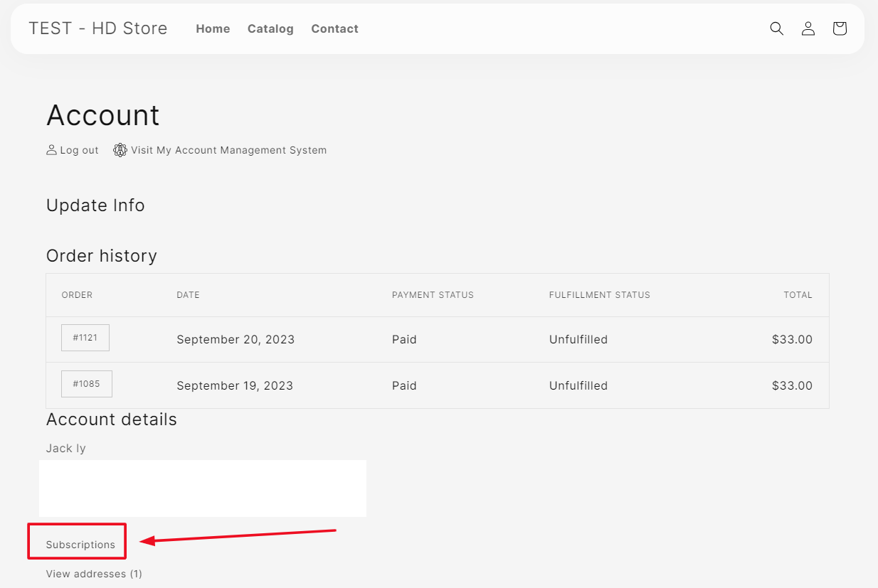The width and height of the screenshot is (878, 588).
Task: Open order #1121 details
Action: point(85,338)
